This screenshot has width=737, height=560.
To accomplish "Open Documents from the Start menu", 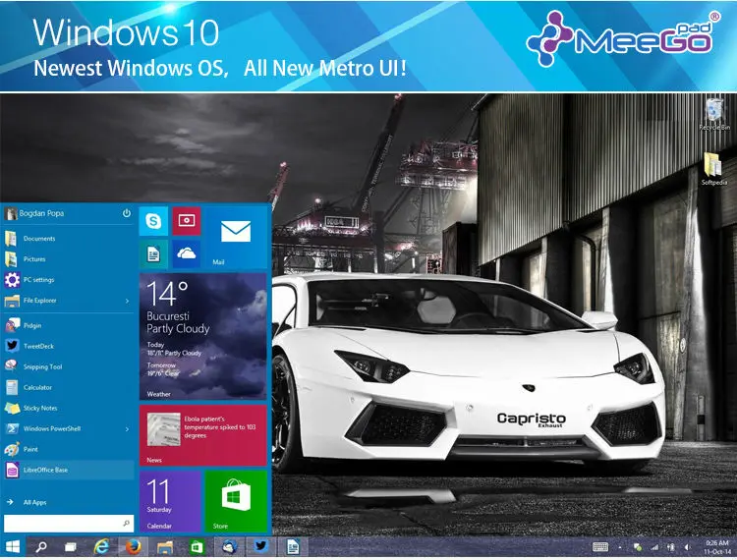I will coord(68,239).
